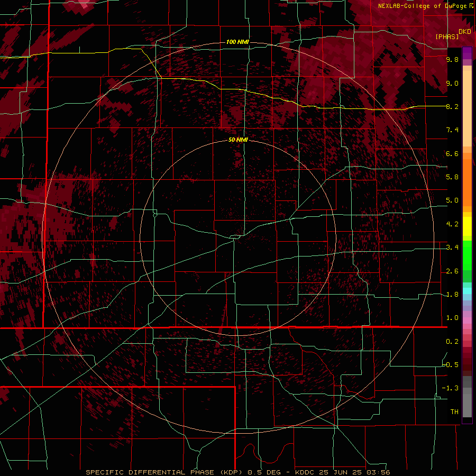The height and width of the screenshot is (476, 476).
Task: Click the 7.4 scale value
Action: pyautogui.click(x=452, y=130)
